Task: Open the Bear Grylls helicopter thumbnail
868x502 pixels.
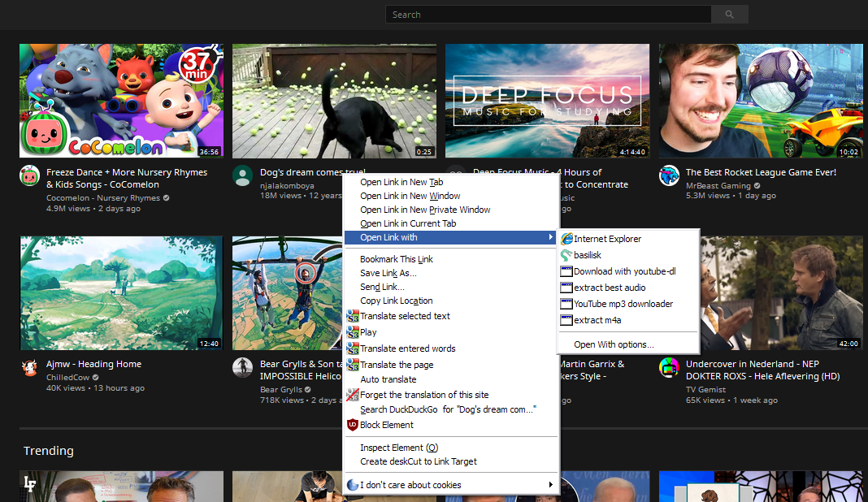Action: click(288, 293)
